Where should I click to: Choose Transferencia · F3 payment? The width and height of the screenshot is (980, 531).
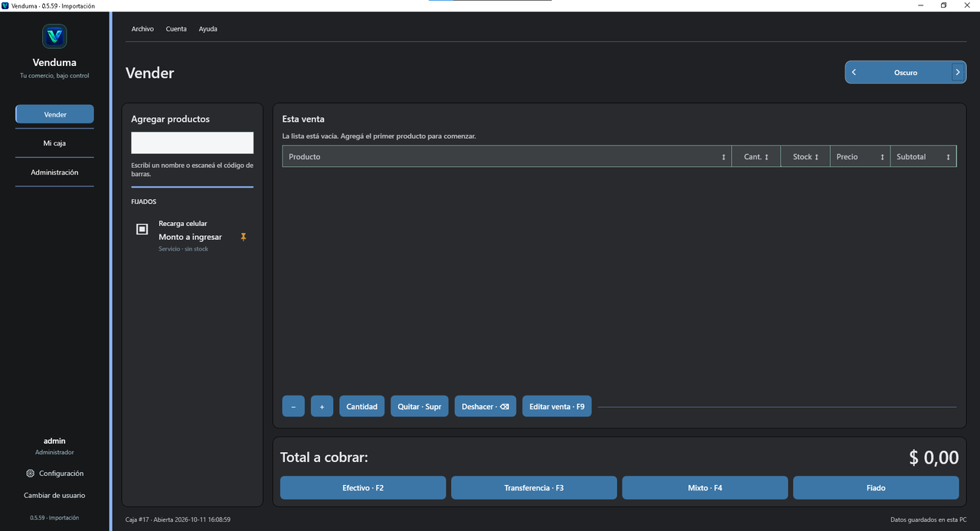pos(534,487)
